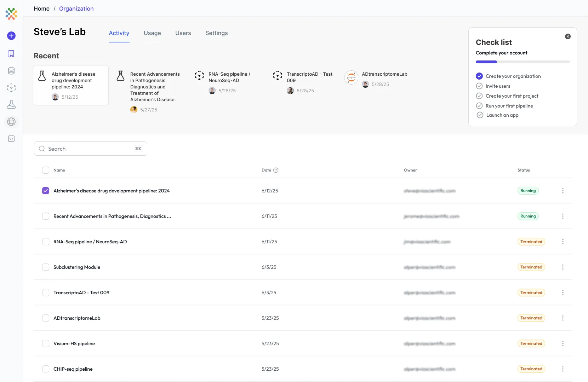Uncheck the Alzheimer's disease drug development pipeline row
Screen dimensions: 588x382
(46, 191)
